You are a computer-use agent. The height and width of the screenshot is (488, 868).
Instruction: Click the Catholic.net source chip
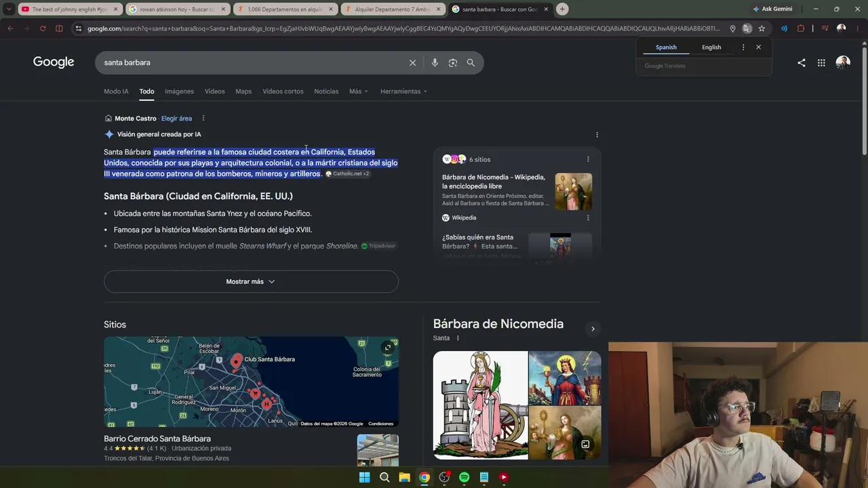pyautogui.click(x=347, y=174)
